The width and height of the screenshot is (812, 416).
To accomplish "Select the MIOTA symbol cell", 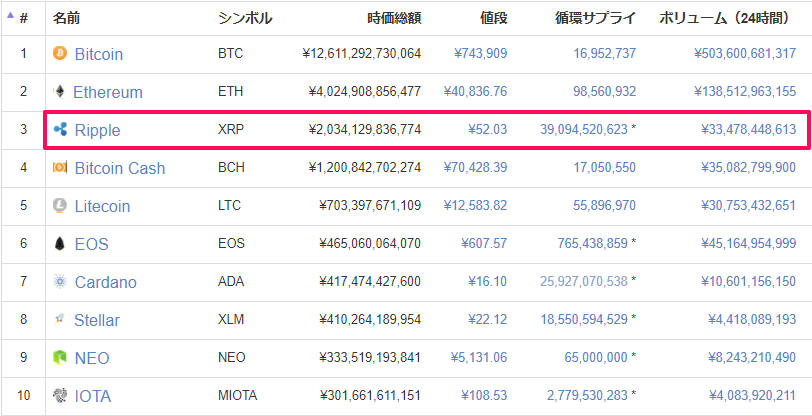I will click(238, 395).
